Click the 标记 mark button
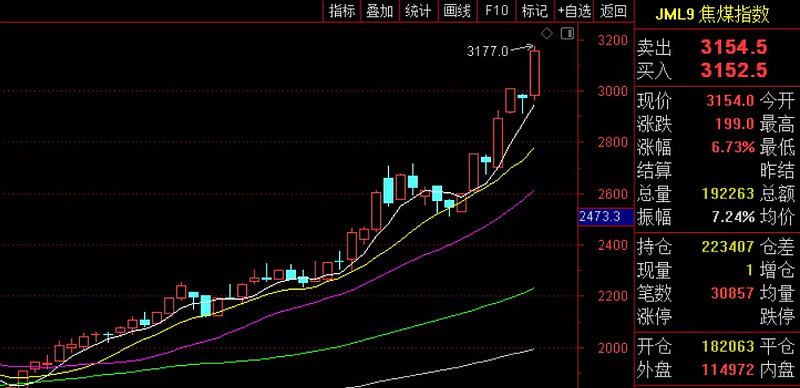800x388 pixels. (x=535, y=11)
